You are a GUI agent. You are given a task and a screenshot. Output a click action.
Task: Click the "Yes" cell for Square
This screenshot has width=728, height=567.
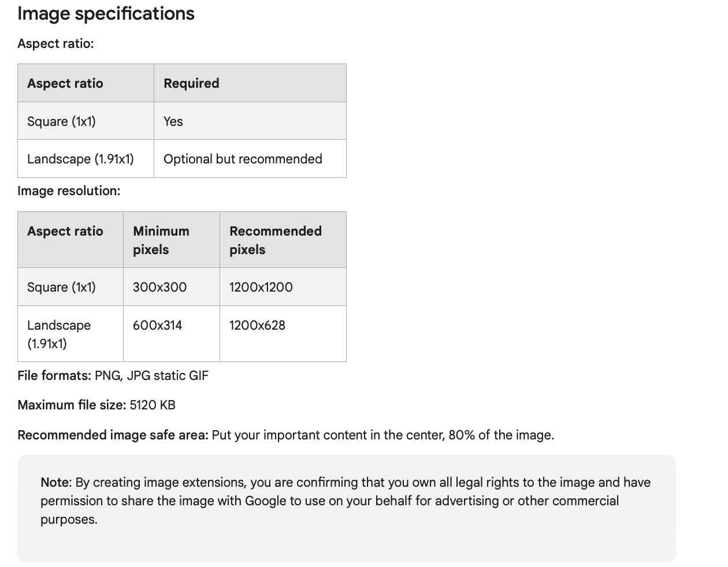pos(173,121)
